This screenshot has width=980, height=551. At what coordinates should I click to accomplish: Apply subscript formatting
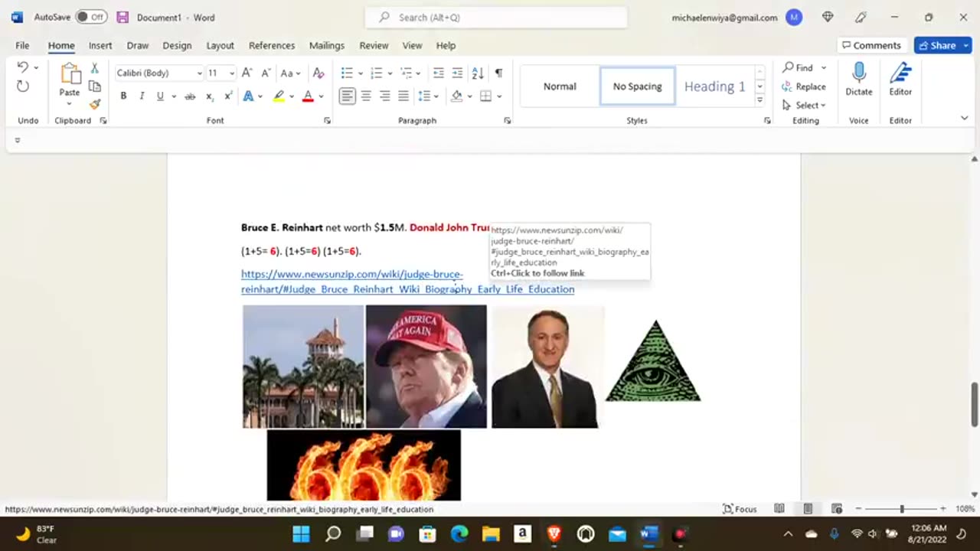(x=210, y=96)
